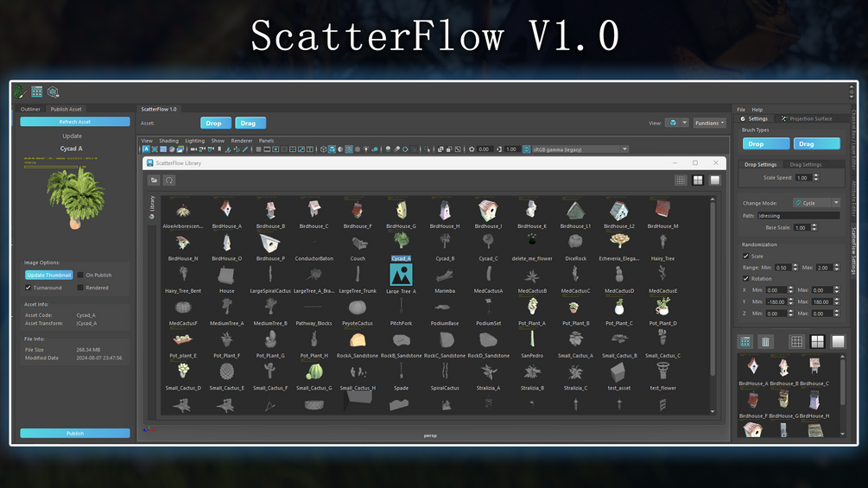Viewport: 868px width, 488px height.
Task: Open the Lighting viewport menu
Action: (195, 141)
